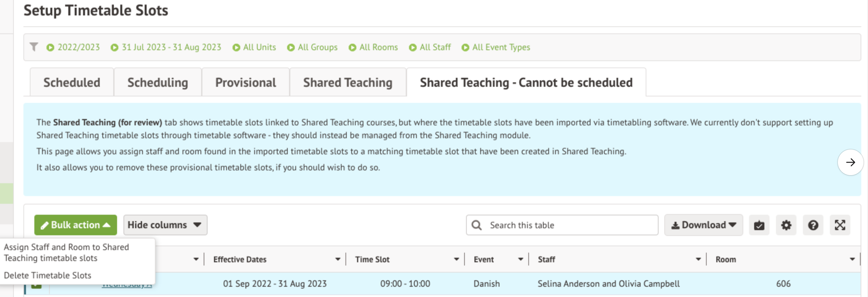The width and height of the screenshot is (868, 297).
Task: Toggle the checked row checkbox
Action: 36,285
